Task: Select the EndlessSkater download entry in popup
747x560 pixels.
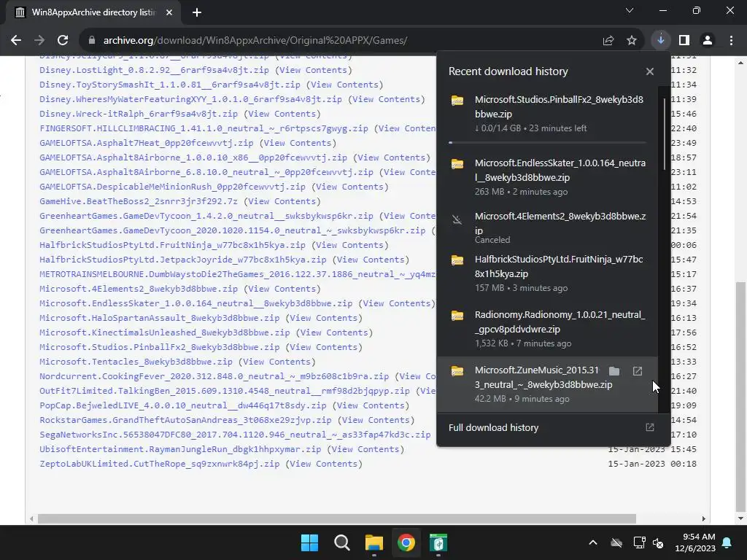Action: pyautogui.click(x=547, y=176)
